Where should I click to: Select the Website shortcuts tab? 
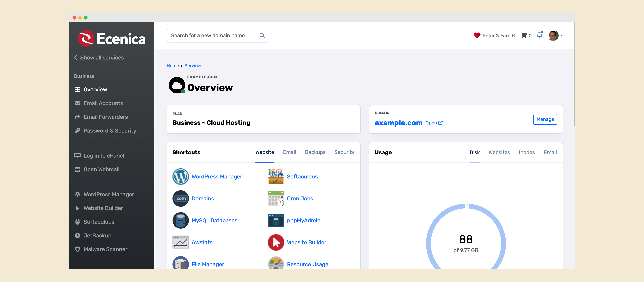tap(265, 152)
